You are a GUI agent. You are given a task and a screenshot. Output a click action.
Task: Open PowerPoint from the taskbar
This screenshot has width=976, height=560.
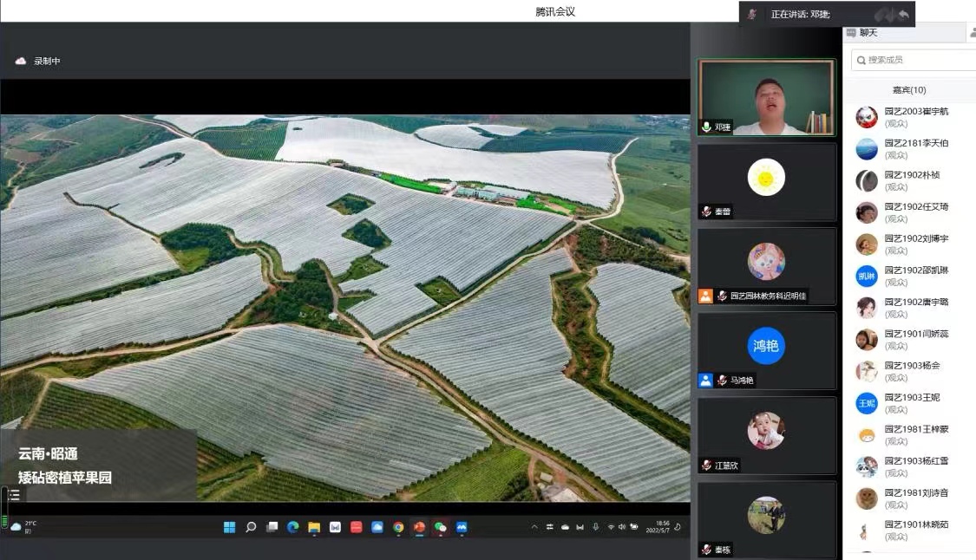pos(419,527)
